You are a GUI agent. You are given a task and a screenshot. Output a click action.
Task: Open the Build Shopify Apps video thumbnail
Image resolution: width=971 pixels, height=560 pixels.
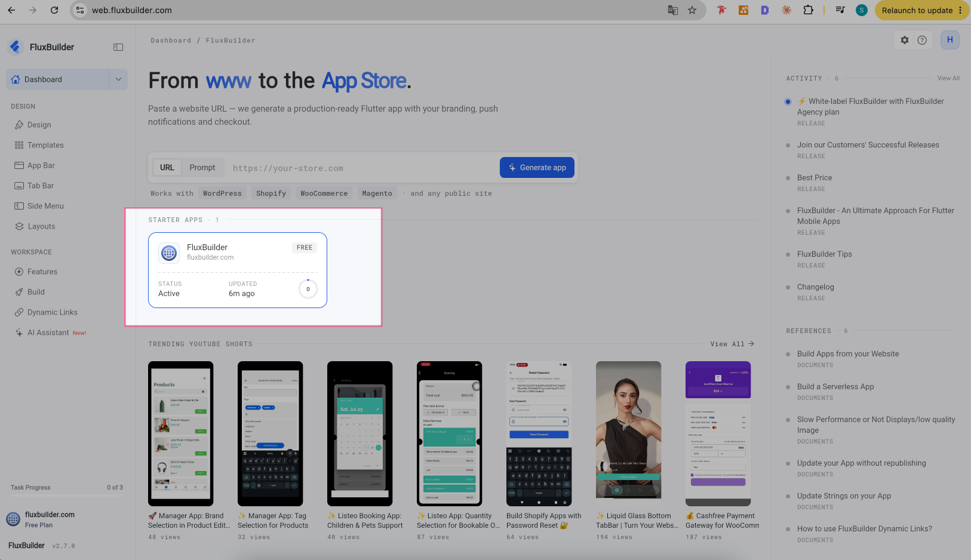click(539, 433)
